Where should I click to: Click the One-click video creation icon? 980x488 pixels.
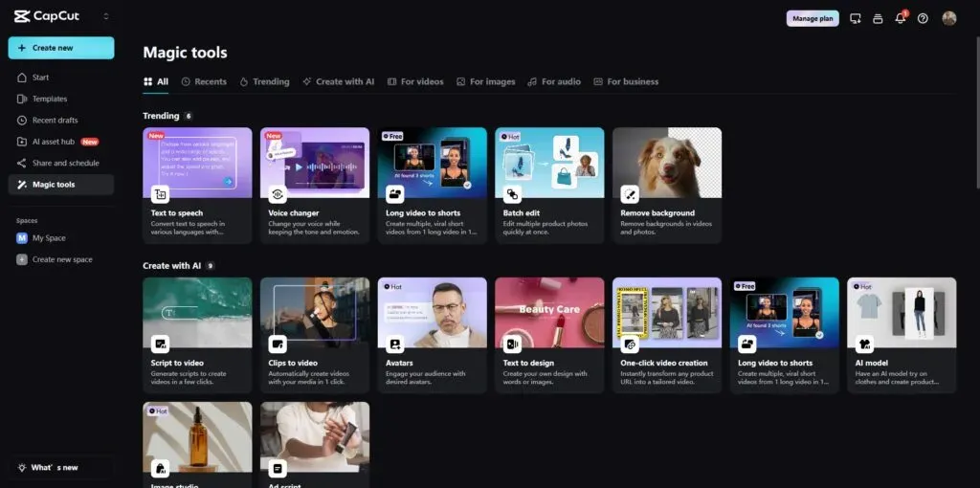point(630,344)
